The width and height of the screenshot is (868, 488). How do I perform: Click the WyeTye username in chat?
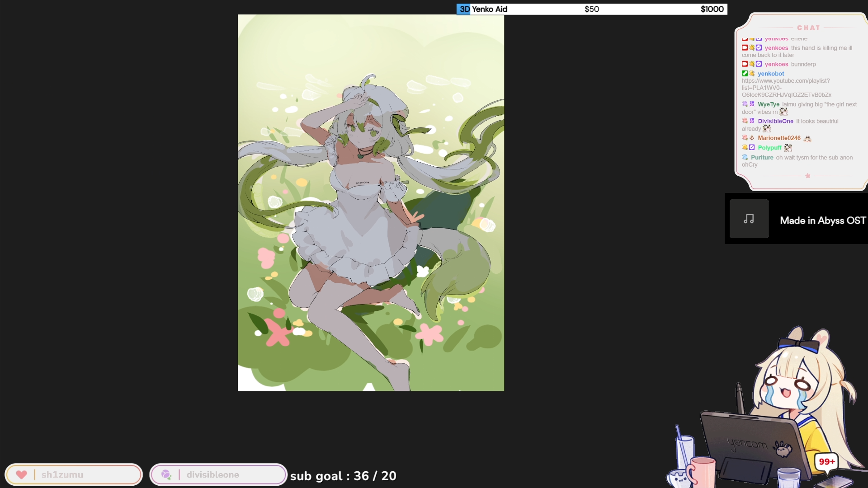[769, 104]
